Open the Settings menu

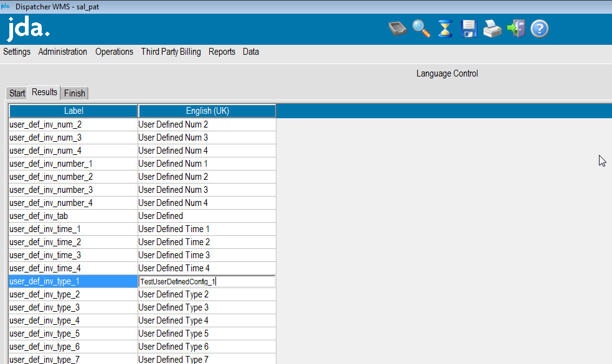tap(17, 52)
